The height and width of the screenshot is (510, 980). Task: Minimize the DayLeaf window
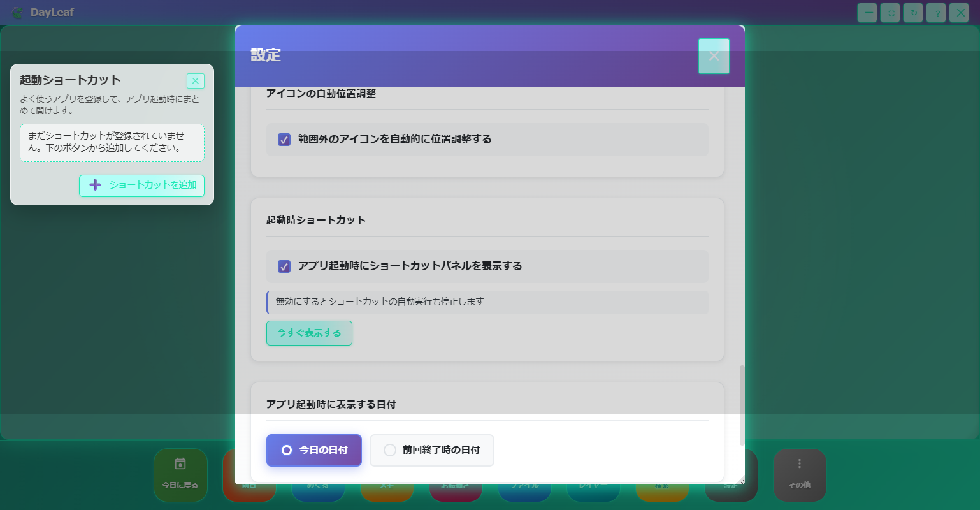coord(867,13)
